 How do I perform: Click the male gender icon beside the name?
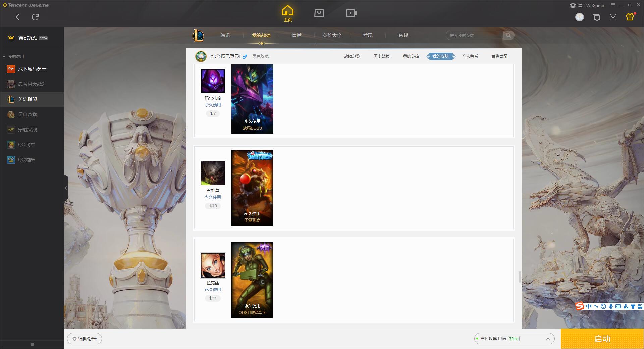[245, 57]
